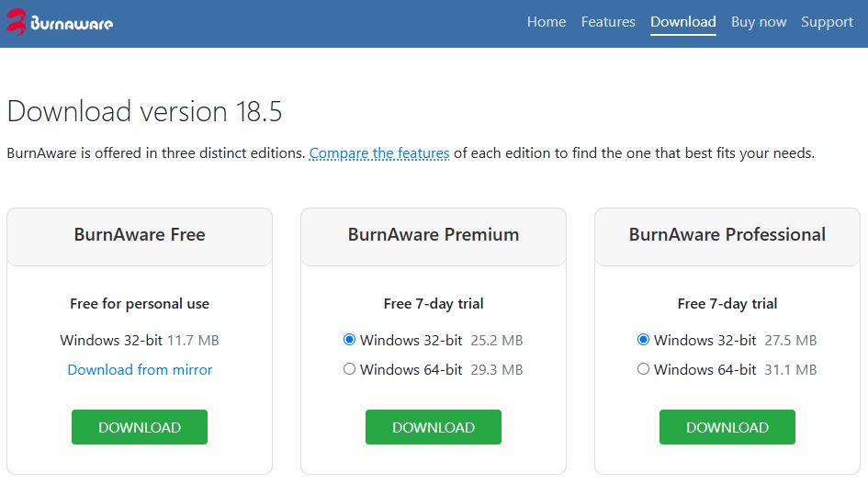The image size is (868, 484).
Task: Click the BurnAware wordmark text in header
Action: [72, 23]
